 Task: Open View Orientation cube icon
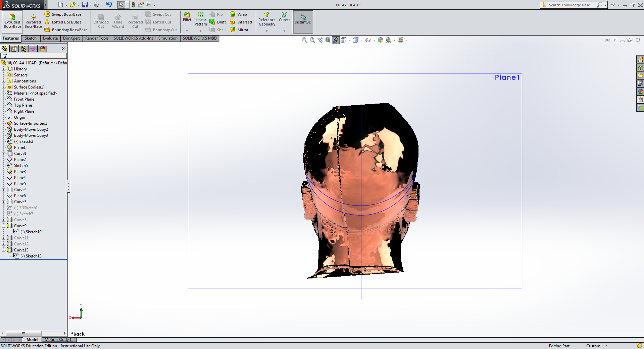[343, 40]
